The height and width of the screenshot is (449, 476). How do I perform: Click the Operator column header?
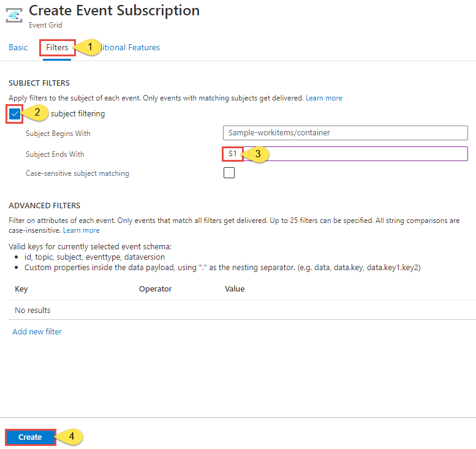click(156, 289)
